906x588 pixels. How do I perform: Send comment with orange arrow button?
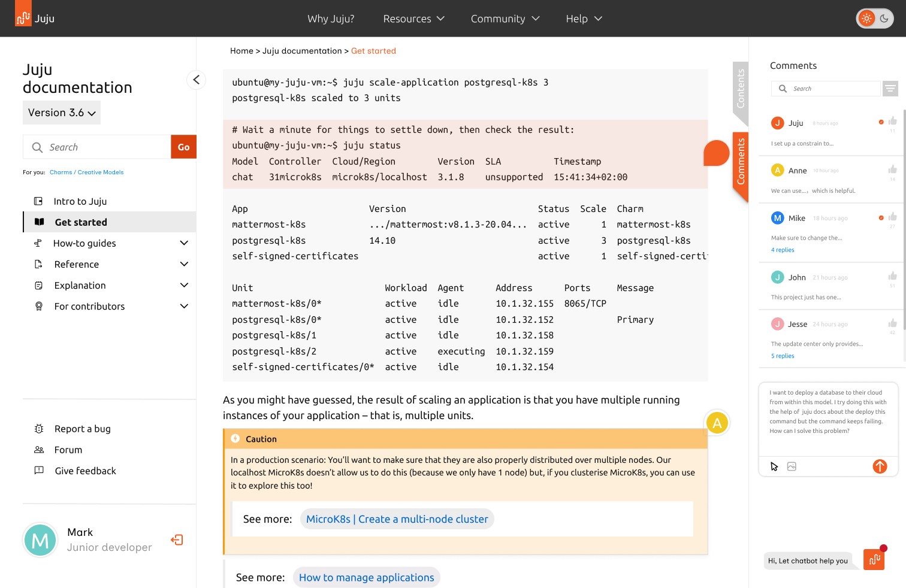[880, 466]
